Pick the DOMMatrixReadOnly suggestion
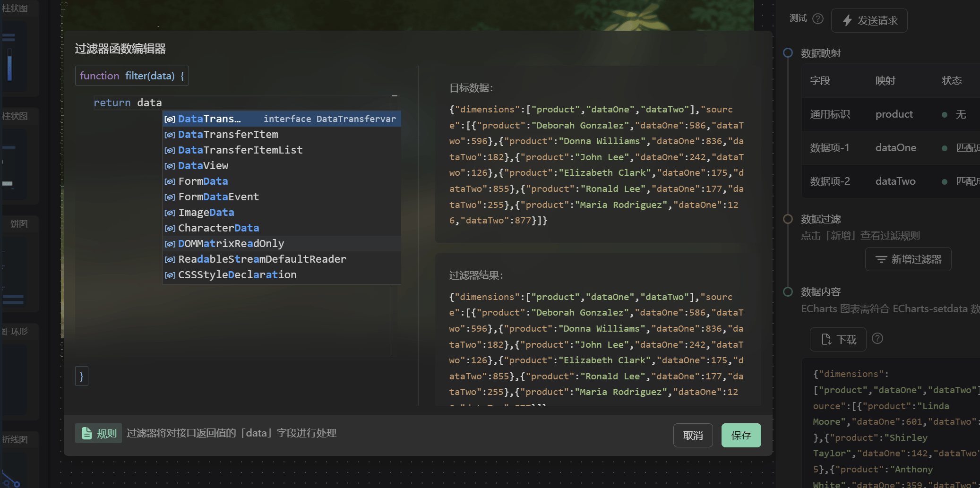Image resolution: width=980 pixels, height=488 pixels. coord(231,244)
